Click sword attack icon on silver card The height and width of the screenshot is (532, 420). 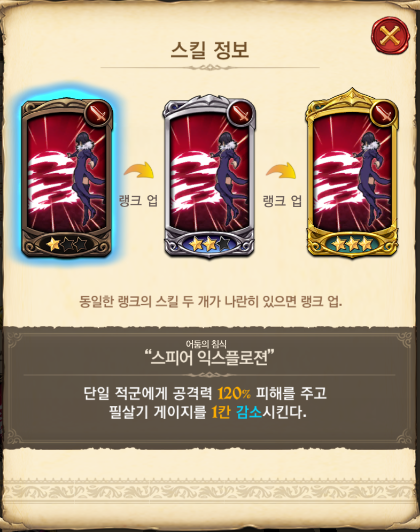coord(240,113)
